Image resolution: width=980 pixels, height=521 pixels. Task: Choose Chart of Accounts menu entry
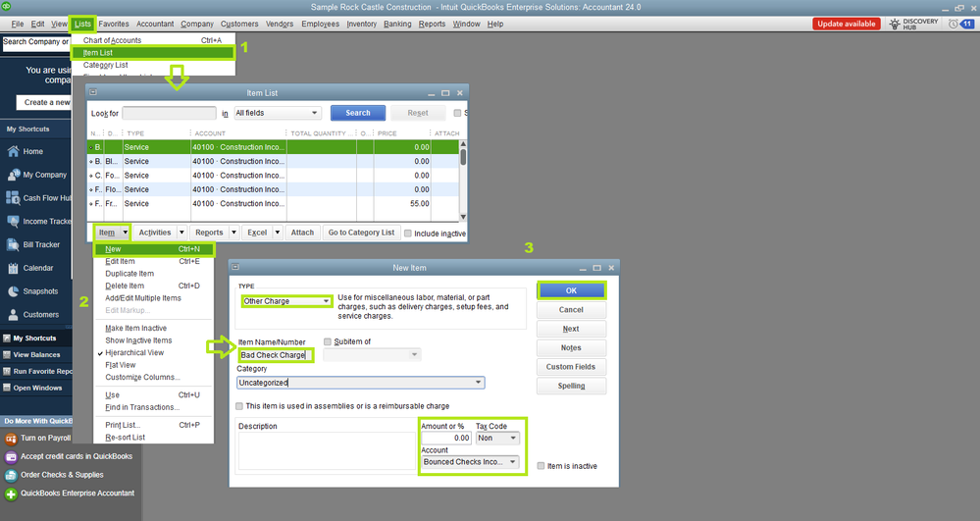[x=153, y=40]
